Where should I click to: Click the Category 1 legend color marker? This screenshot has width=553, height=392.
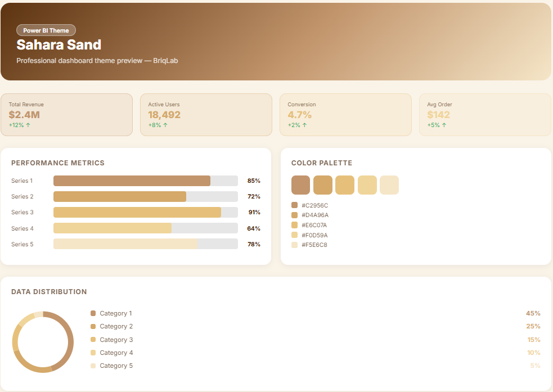[x=93, y=313]
